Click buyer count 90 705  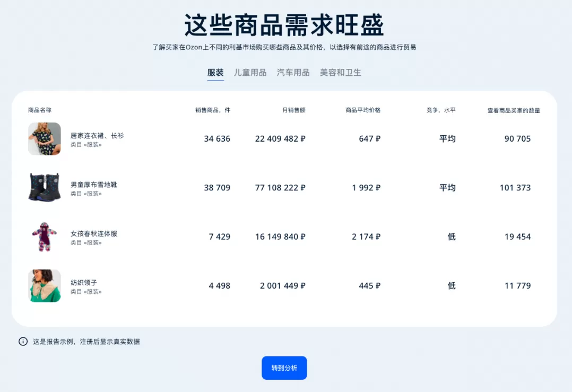point(517,138)
